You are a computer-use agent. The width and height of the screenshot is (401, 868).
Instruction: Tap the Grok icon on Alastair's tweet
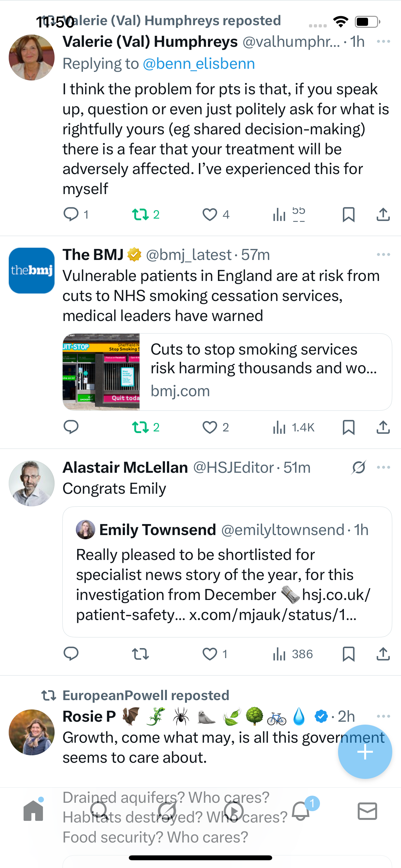(358, 467)
